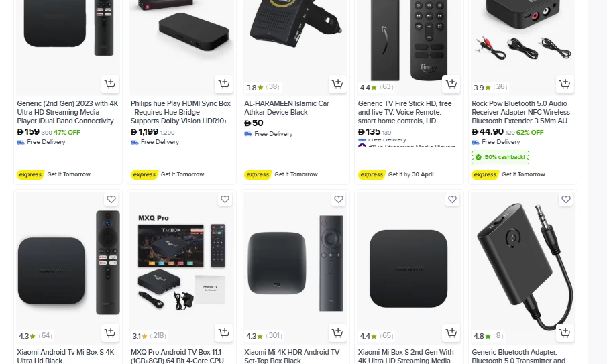Favorite the Xiaomi Mi Box S 2nd Gen
This screenshot has height=364, width=607.
[452, 200]
